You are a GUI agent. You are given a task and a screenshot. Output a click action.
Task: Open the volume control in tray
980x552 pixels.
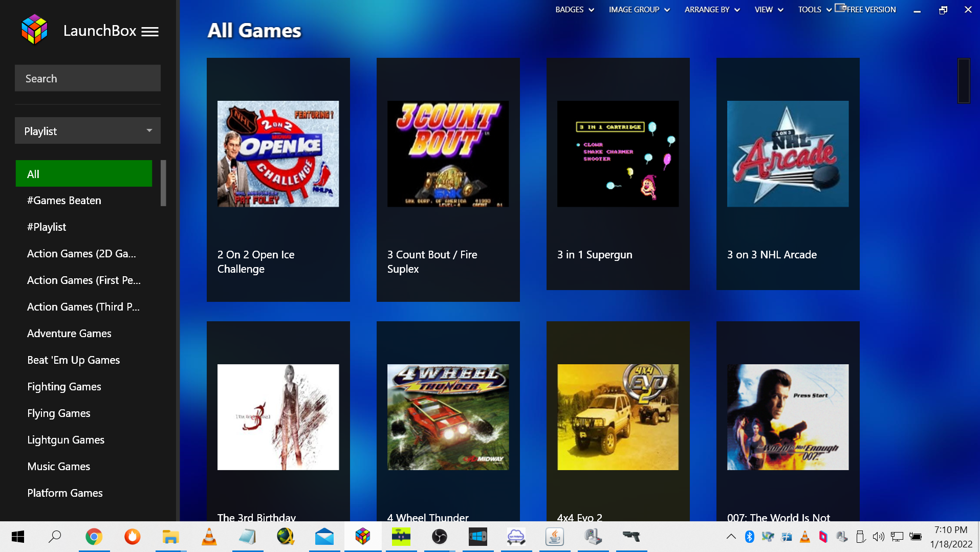click(x=879, y=537)
